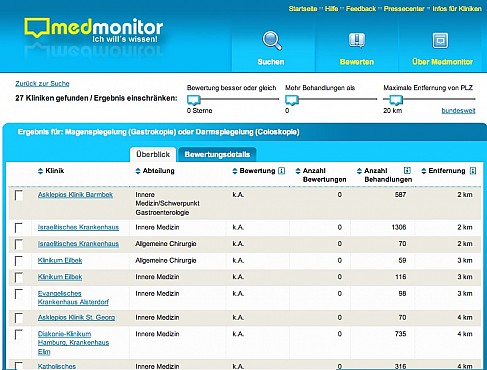Click Zurück zur Suche link

[42, 84]
